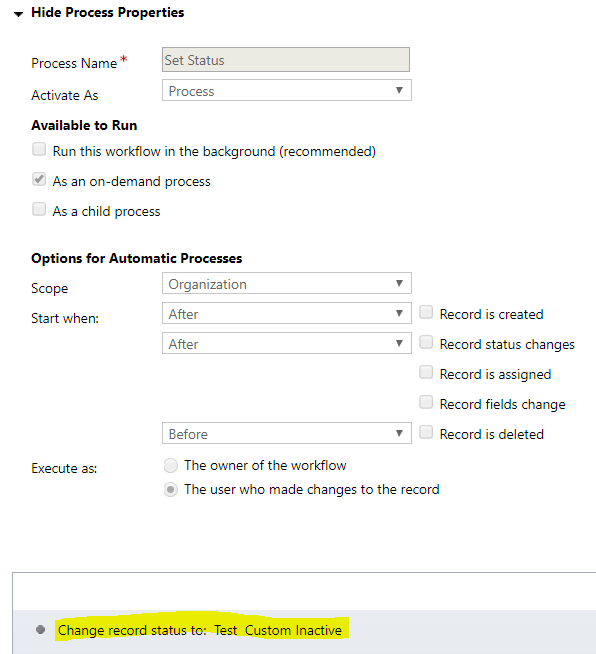Enable Run this workflow in the background
Screen dimensions: 596x654
[39, 149]
